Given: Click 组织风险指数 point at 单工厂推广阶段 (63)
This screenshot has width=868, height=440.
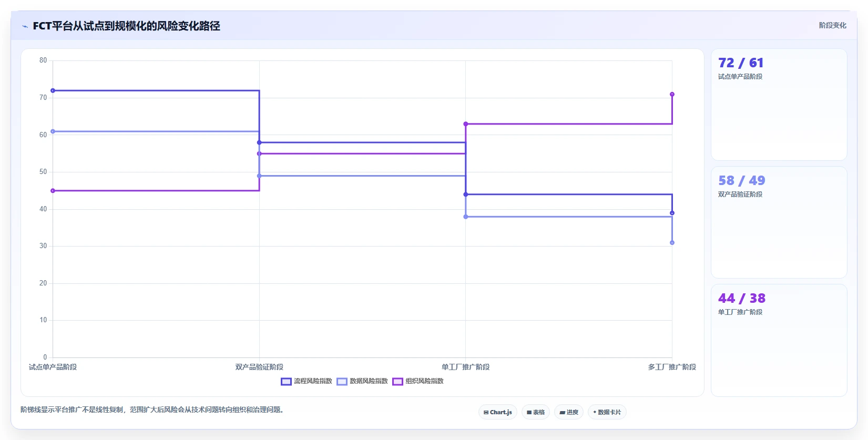Looking at the screenshot, I should [466, 124].
